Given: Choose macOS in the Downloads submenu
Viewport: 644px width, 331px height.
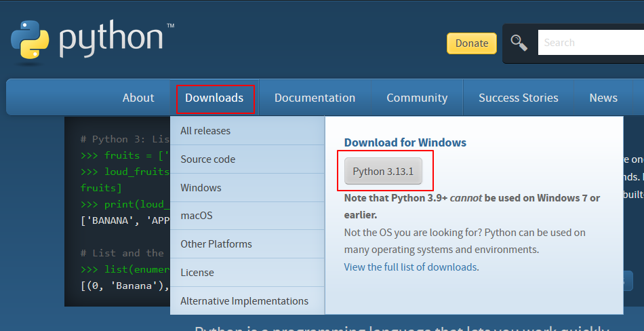Looking at the screenshot, I should coord(247,216).
